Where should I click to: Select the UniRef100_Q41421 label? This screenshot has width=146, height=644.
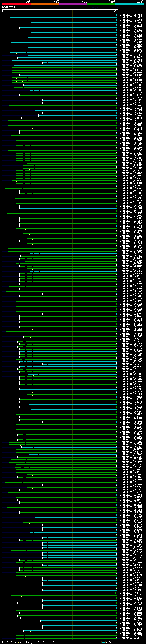131,311
